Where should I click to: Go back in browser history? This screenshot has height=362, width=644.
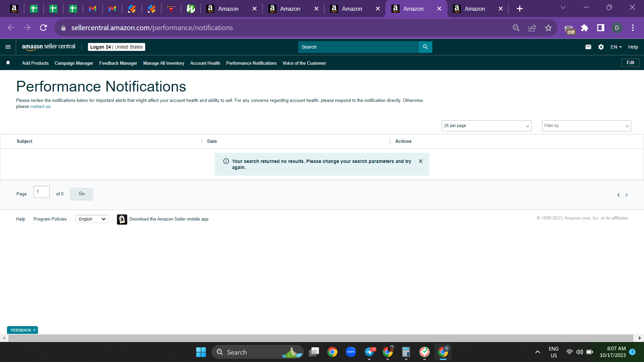click(11, 28)
